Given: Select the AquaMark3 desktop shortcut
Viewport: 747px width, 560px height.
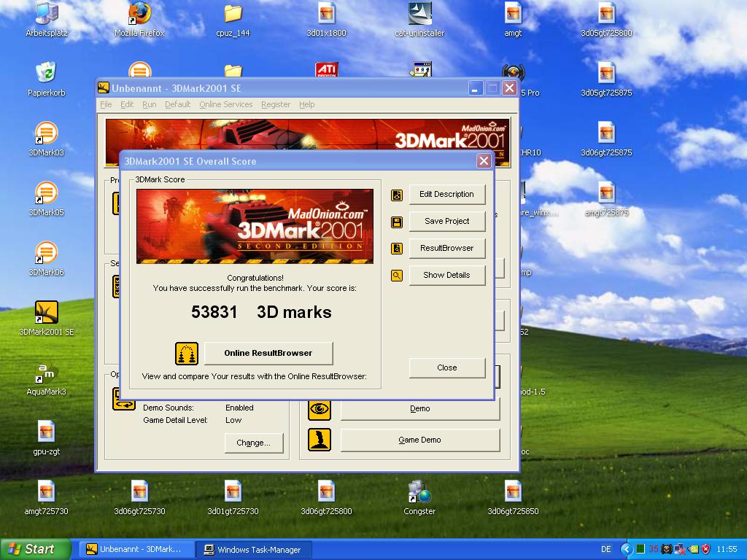Looking at the screenshot, I should [46, 379].
